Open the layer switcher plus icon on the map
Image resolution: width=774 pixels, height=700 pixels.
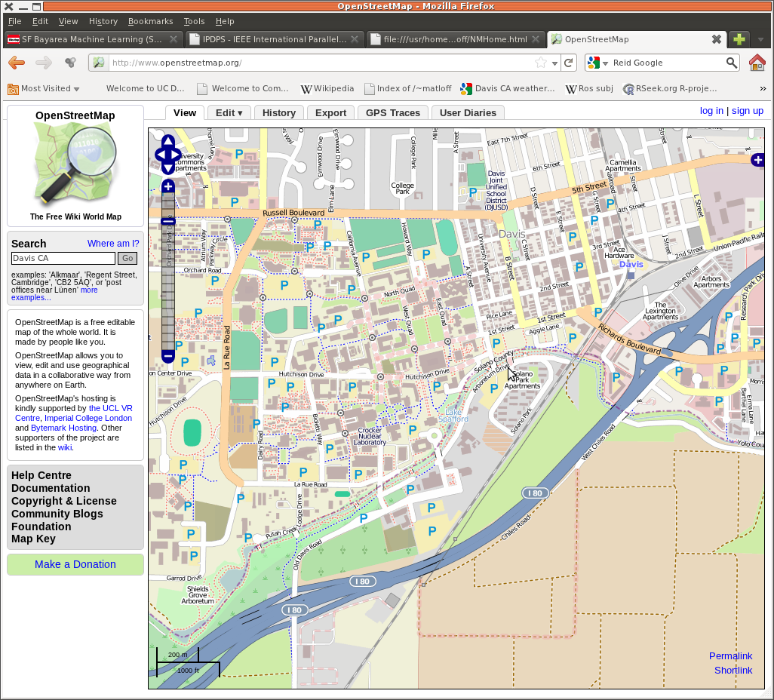tap(757, 159)
